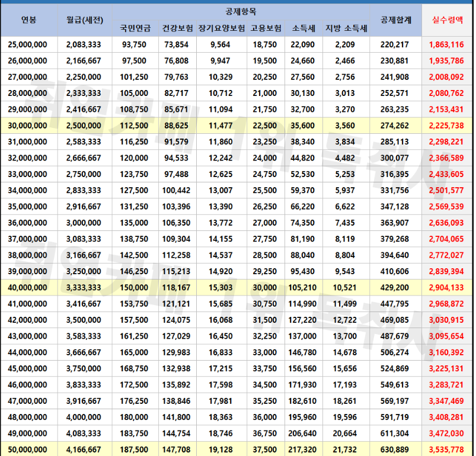Click deduction total 630,889

pyautogui.click(x=395, y=450)
